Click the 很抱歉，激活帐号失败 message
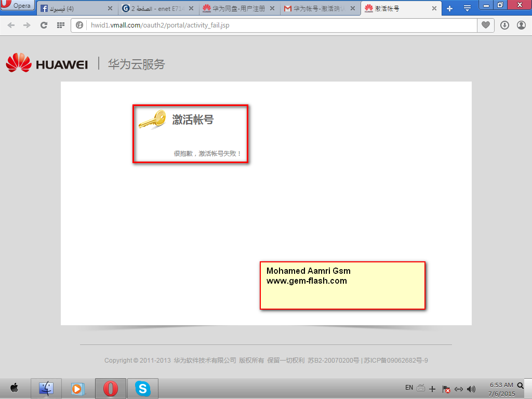The width and height of the screenshot is (532, 399). [207, 154]
